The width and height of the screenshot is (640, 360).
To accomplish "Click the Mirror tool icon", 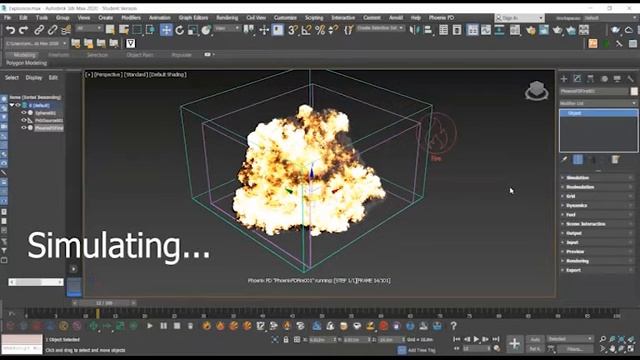I will click(414, 30).
